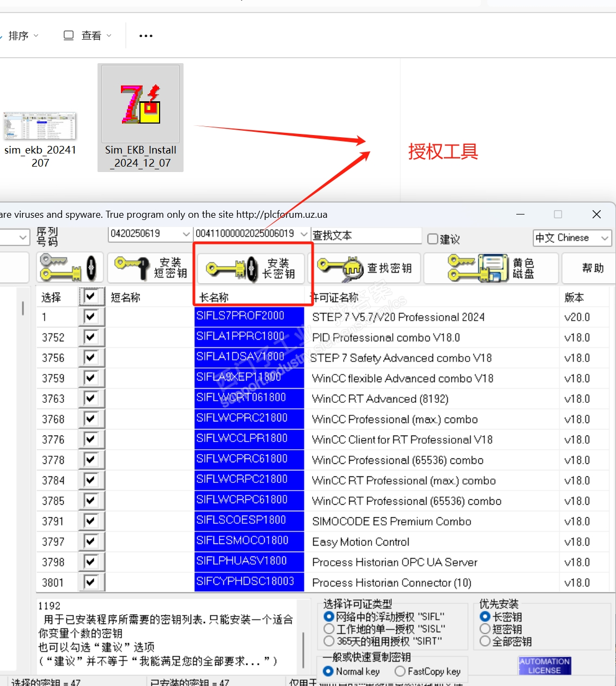The width and height of the screenshot is (616, 686).
Task: Sort by 选择 column header
Action: click(x=51, y=297)
